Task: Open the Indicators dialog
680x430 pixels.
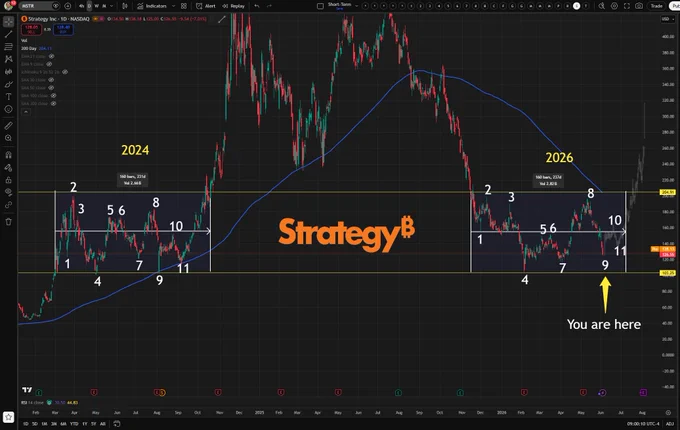Action: click(x=152, y=6)
